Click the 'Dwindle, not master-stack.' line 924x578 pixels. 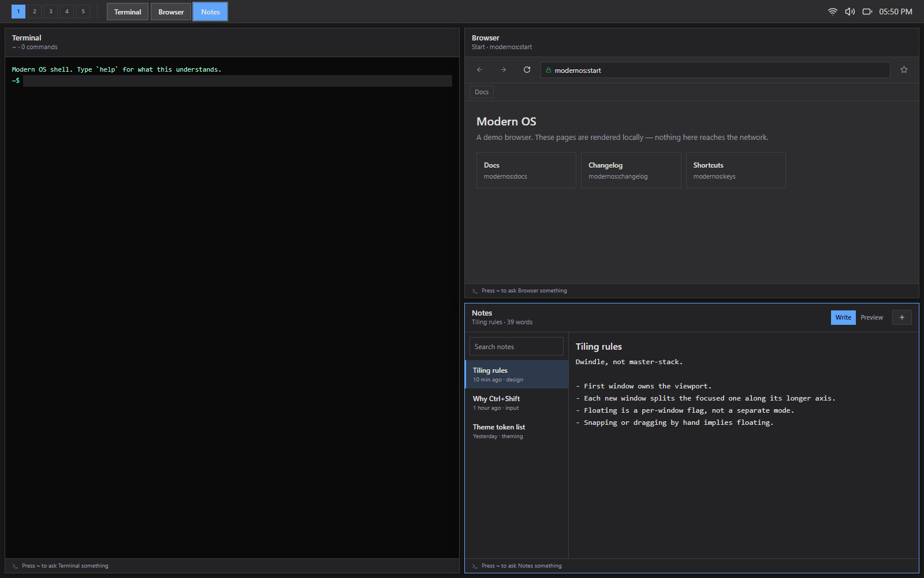[x=629, y=362]
